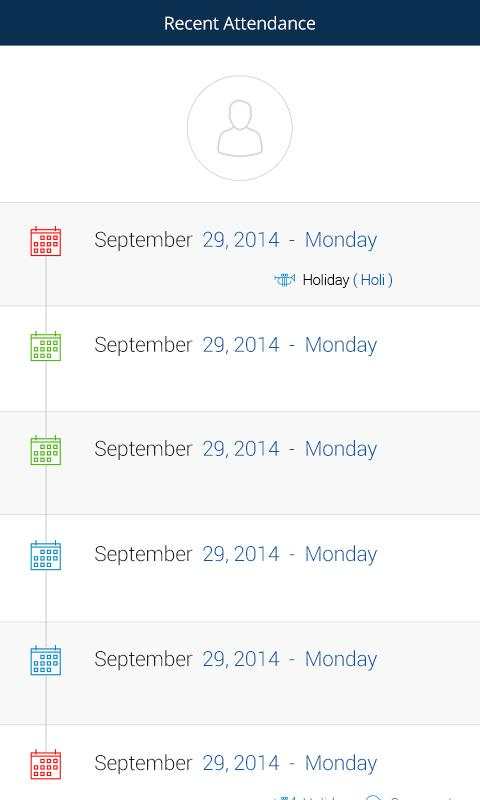Select the lower blue calendar icon

tap(45, 660)
